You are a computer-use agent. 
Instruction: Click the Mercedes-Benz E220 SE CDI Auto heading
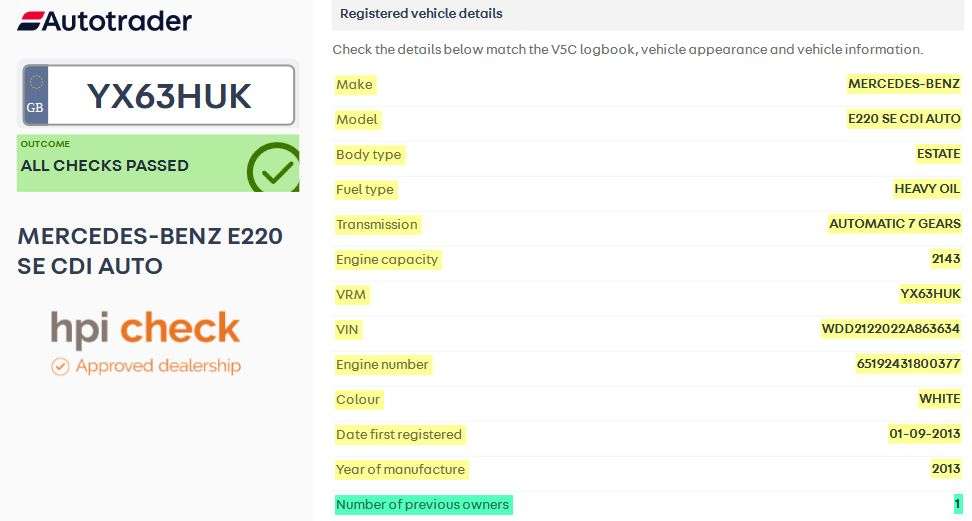150,251
